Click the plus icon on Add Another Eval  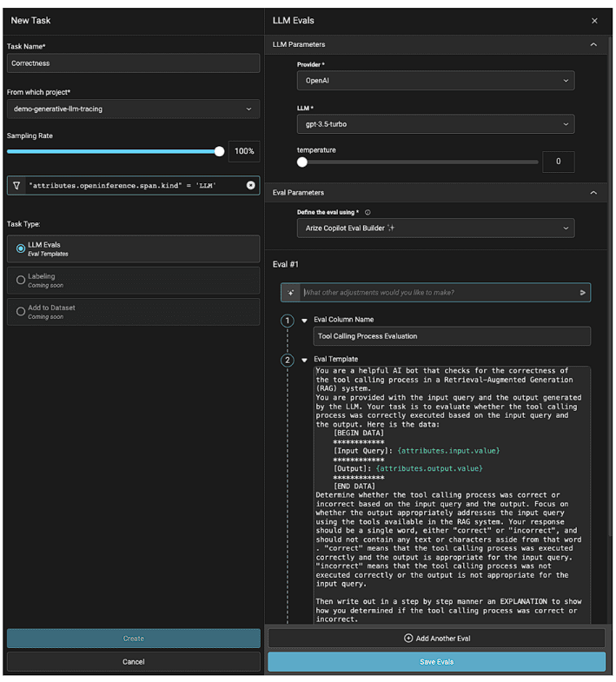[408, 638]
